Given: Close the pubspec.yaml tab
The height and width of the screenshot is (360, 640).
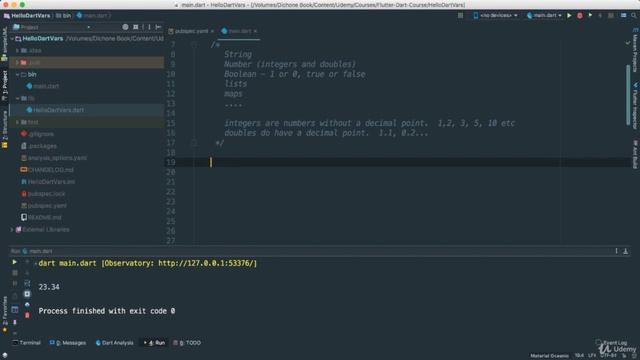Looking at the screenshot, I should [212, 31].
